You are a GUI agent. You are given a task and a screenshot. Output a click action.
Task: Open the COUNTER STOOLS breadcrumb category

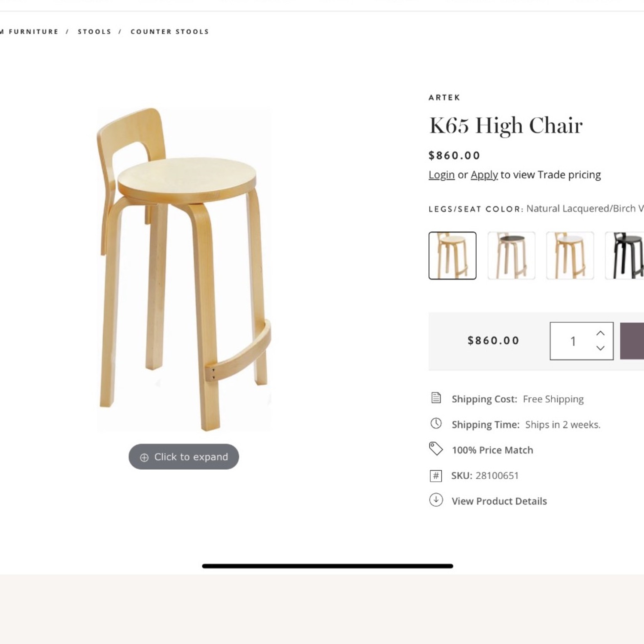pos(169,31)
